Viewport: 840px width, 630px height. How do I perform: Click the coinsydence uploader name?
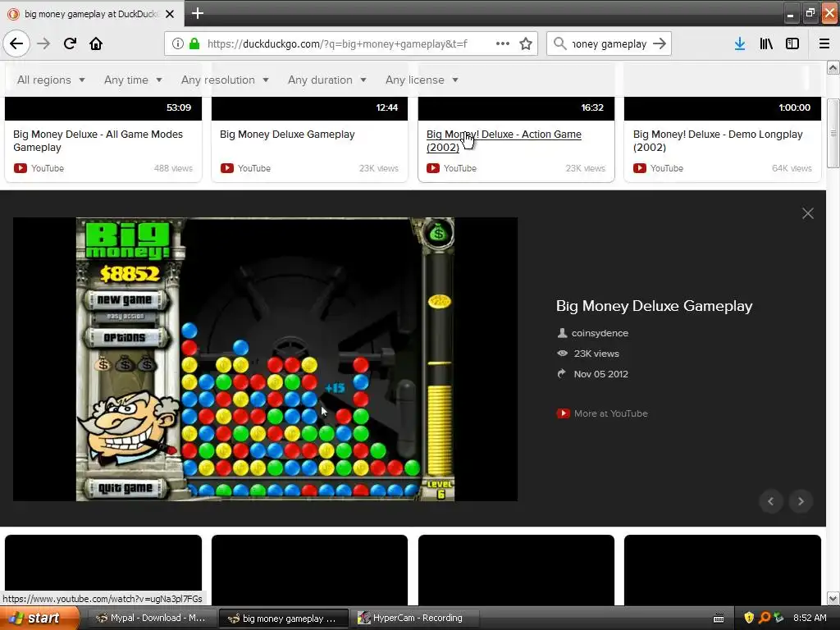[600, 333]
